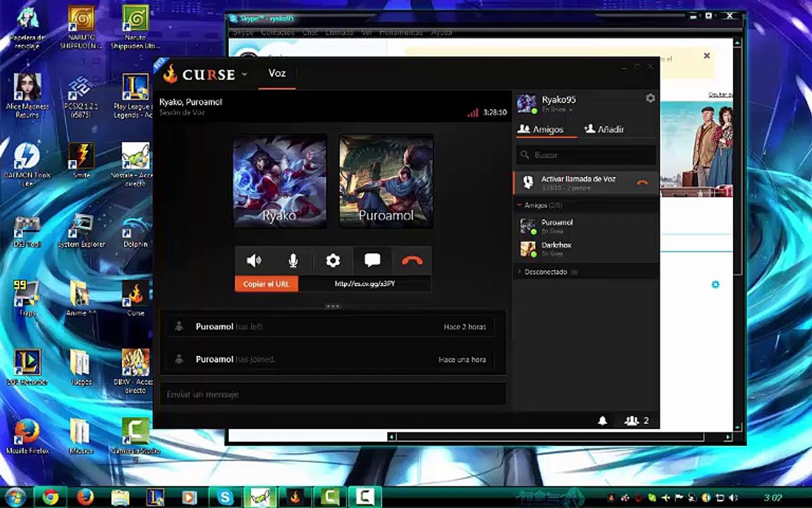The height and width of the screenshot is (508, 812).
Task: Switch to the Voz tab
Action: 277,73
